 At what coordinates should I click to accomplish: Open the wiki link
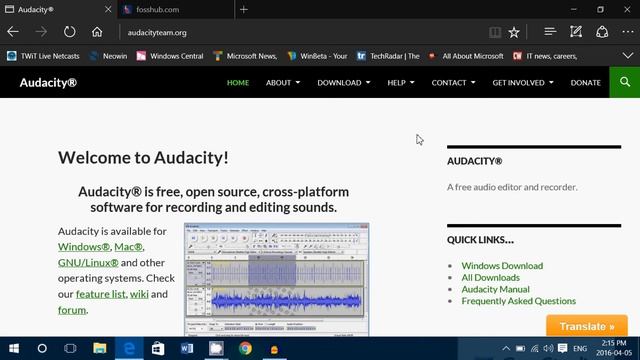click(139, 294)
